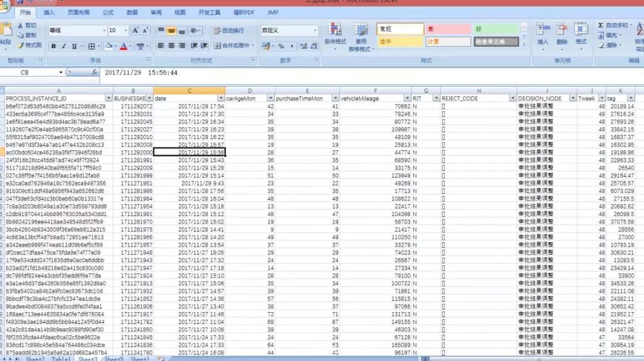Click 合并后居中 merge and center
Image resolution: width=644 pixels, height=361 pixels.
click(233, 45)
